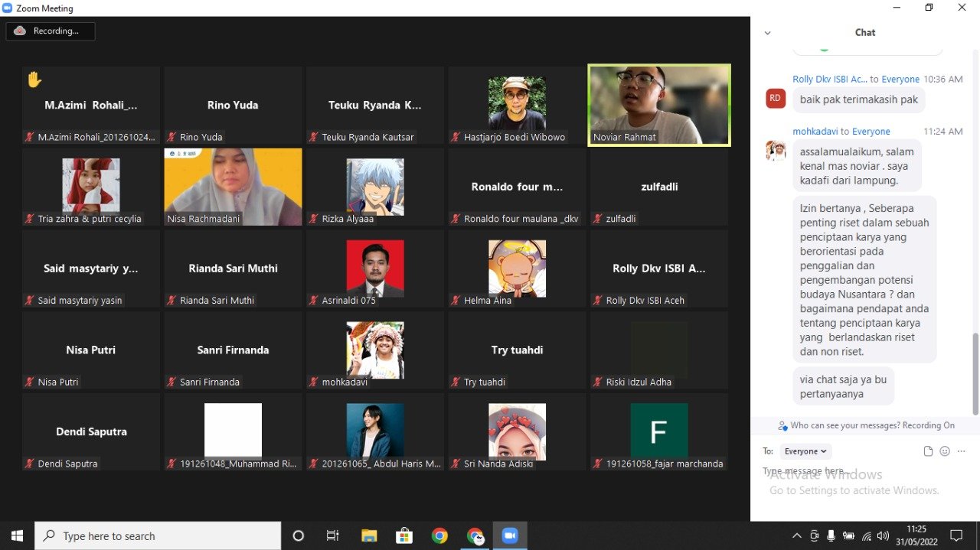
Task: Click the muted mic icon on Rino Yuda
Action: point(172,138)
